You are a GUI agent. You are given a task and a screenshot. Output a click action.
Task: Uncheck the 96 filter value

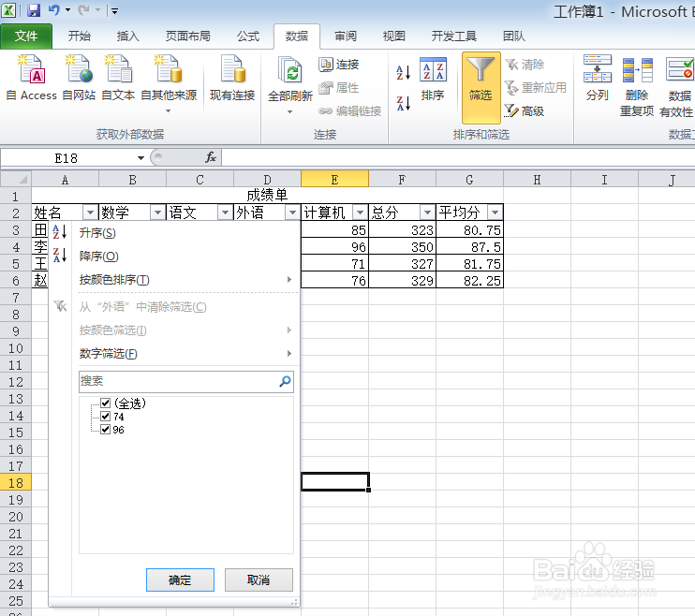[106, 430]
